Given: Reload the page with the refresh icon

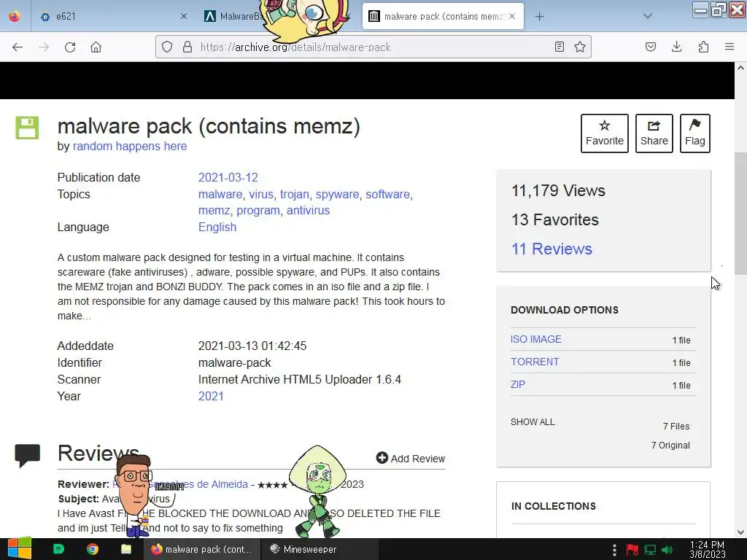Looking at the screenshot, I should (x=70, y=47).
